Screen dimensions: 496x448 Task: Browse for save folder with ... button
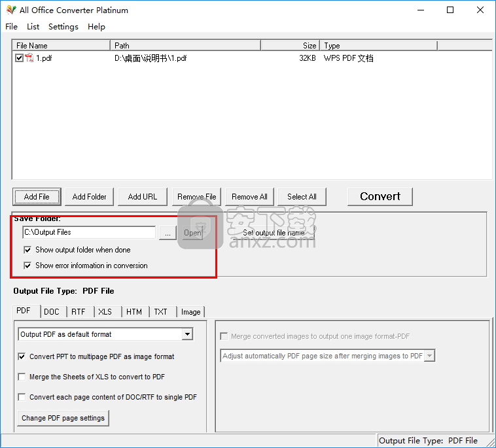(168, 233)
